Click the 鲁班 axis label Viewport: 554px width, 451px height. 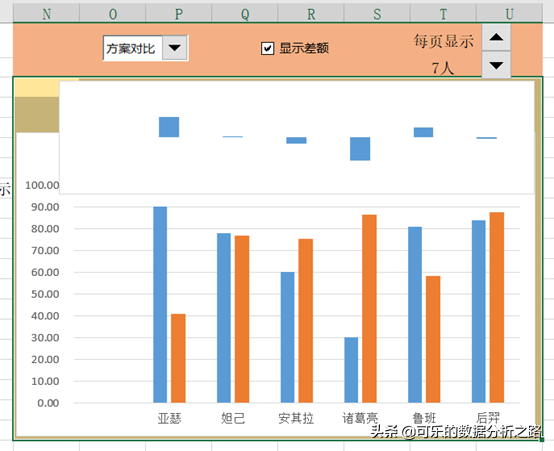[424, 418]
